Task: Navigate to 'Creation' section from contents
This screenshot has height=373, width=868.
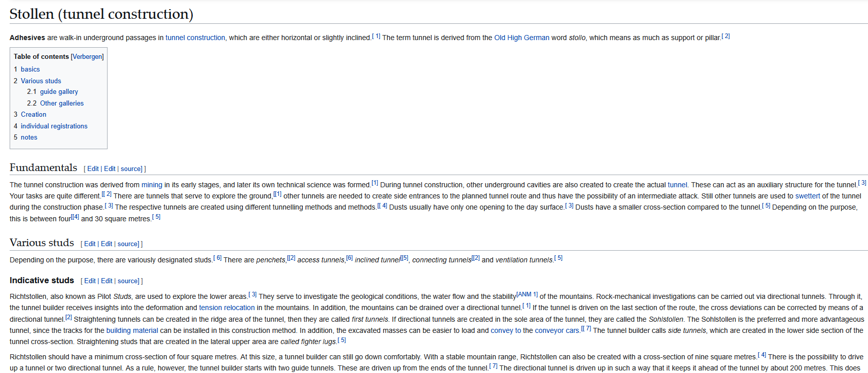Action: [x=33, y=115]
